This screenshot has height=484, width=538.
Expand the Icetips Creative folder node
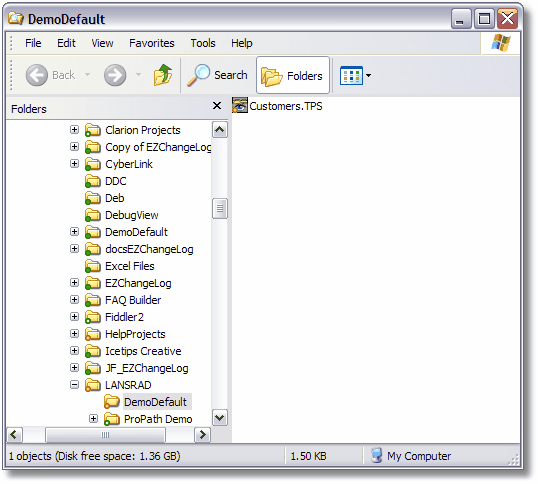[74, 351]
